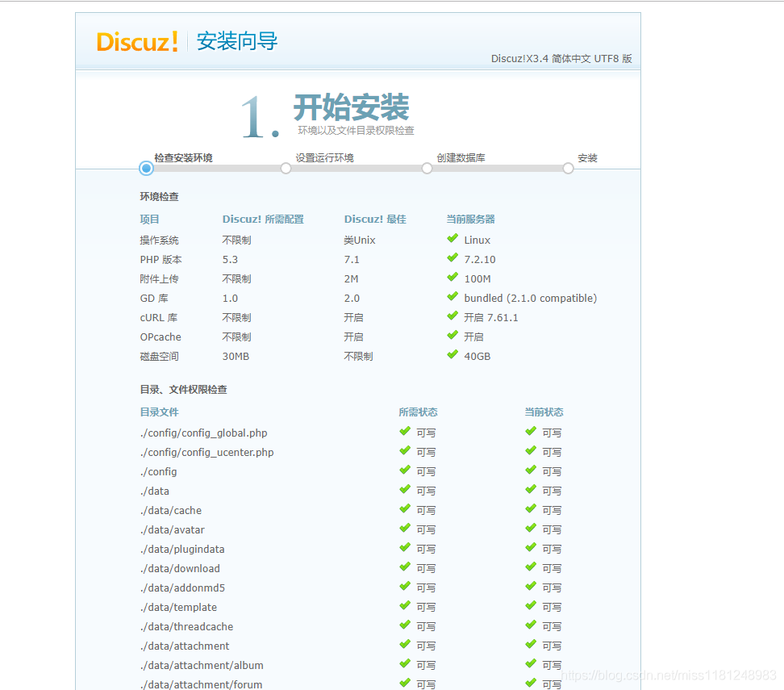The width and height of the screenshot is (784, 690).
Task: Click the ./data/threadcache path text
Action: pyautogui.click(x=186, y=627)
